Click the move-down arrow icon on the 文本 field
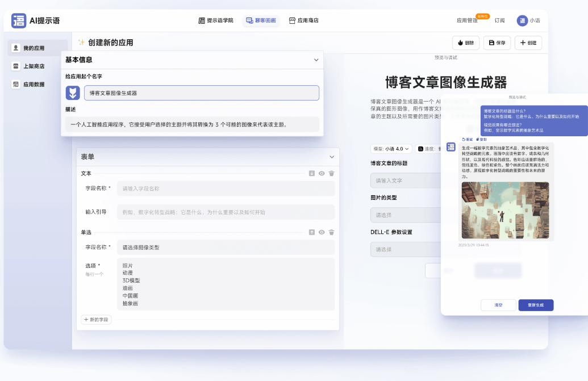Image resolution: width=588 pixels, height=381 pixels. (311, 174)
